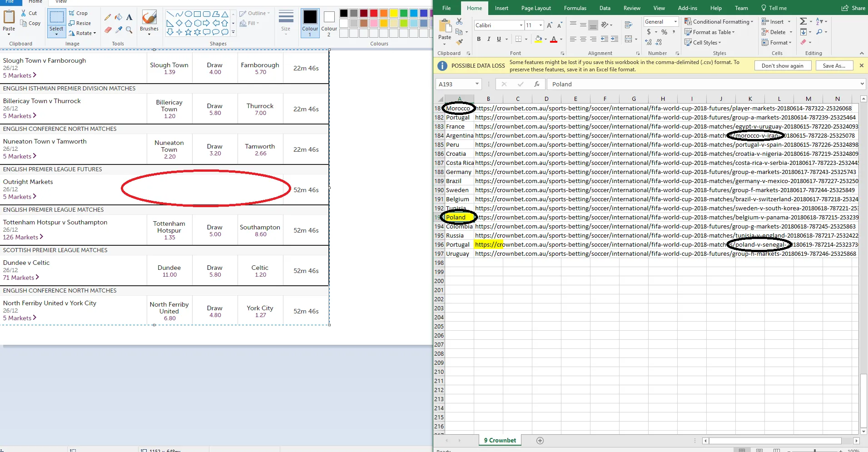868x452 pixels.
Task: Toggle Bold formatting in Excel
Action: (x=479, y=39)
